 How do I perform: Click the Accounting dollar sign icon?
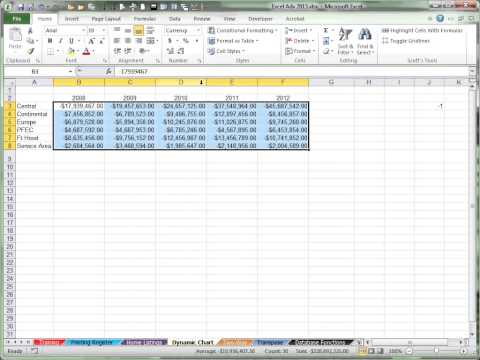coord(170,41)
